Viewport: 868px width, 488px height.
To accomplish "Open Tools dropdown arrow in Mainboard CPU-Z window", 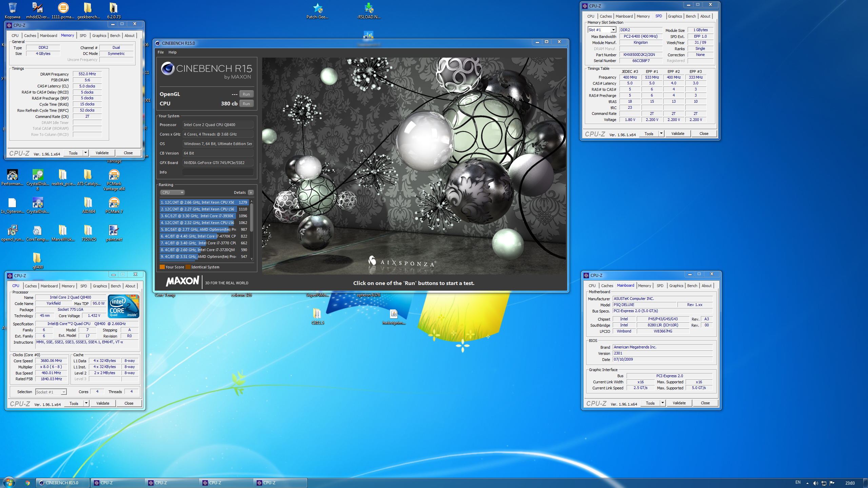I will tap(663, 403).
